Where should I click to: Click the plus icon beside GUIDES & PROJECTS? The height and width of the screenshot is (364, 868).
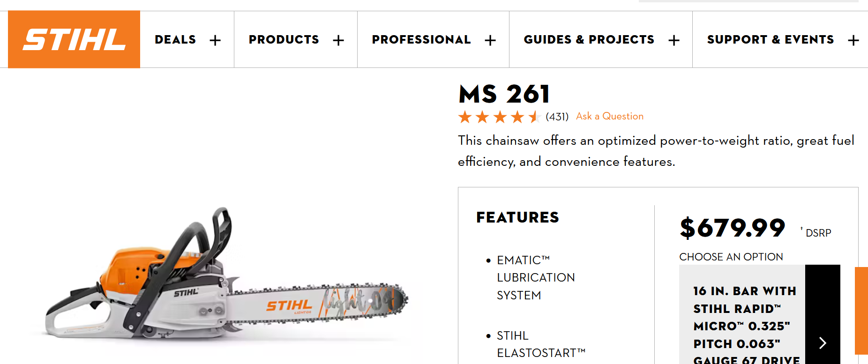(x=674, y=40)
